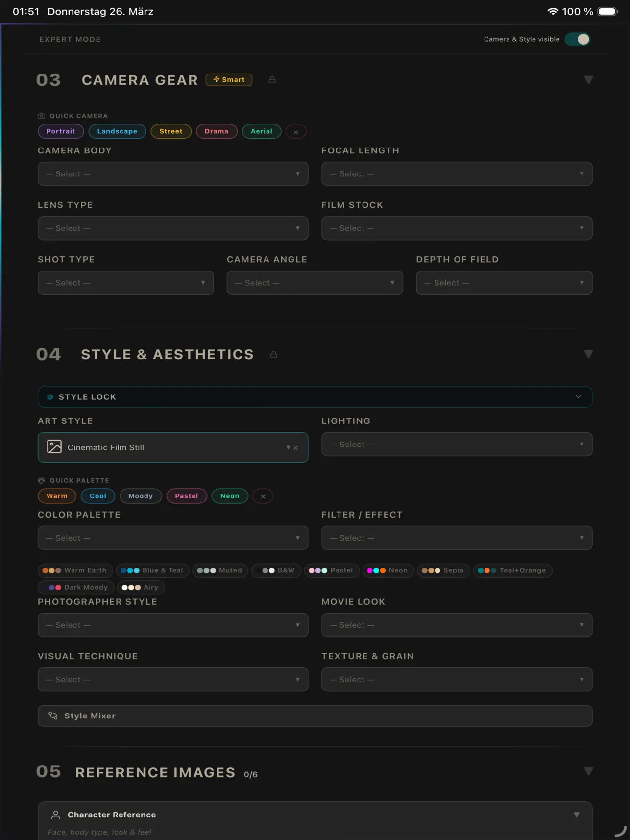The image size is (630, 840).
Task: Open the Visual Technique dropdown
Action: (173, 680)
